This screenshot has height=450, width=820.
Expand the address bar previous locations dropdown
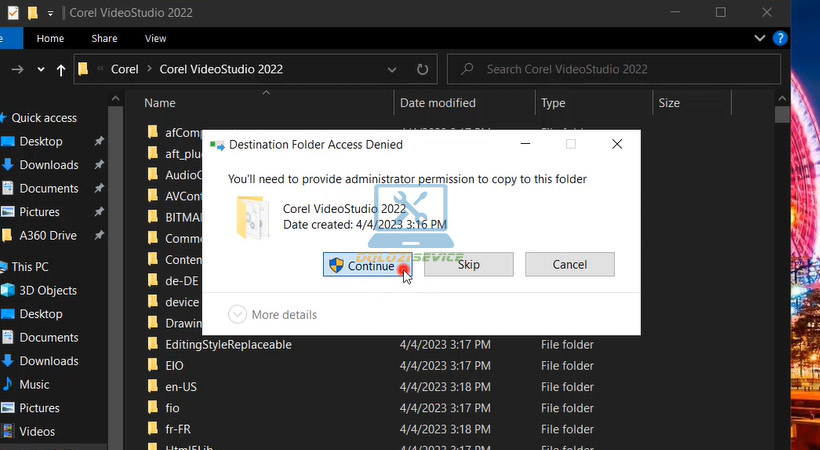393,69
